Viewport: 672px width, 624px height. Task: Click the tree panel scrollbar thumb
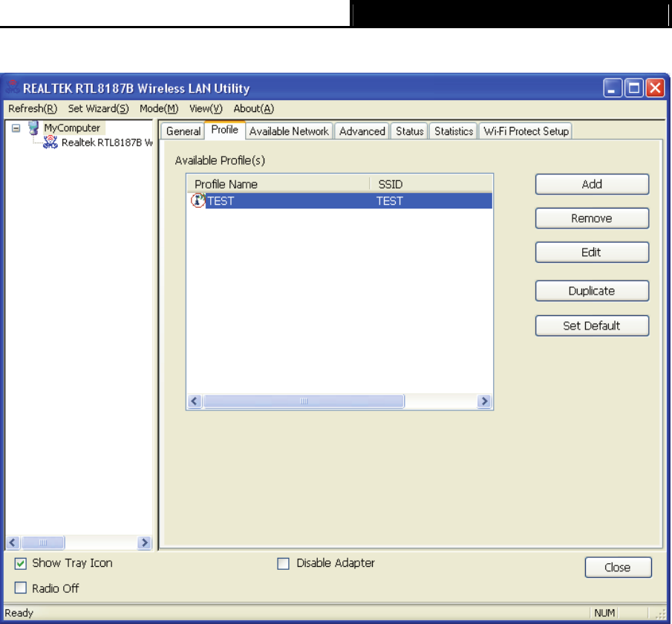coord(43,542)
